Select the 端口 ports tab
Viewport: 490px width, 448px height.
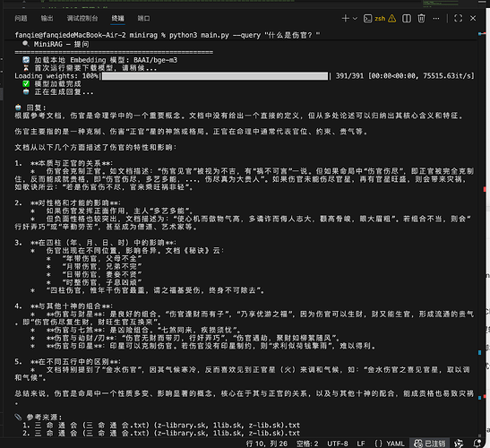143,19
